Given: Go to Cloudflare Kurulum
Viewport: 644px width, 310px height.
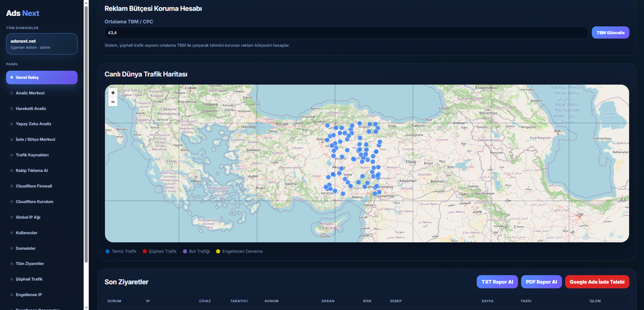Looking at the screenshot, I should click(x=42, y=202).
